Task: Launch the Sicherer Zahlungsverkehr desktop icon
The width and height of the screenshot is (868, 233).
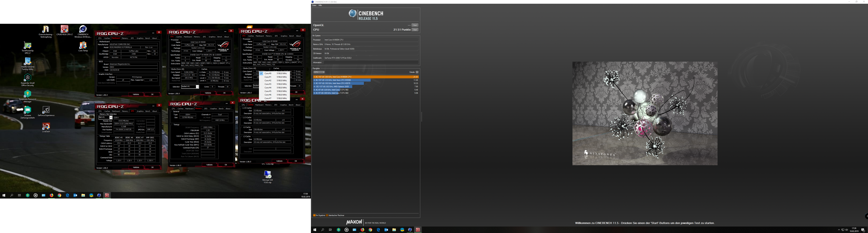Action: coord(28,112)
